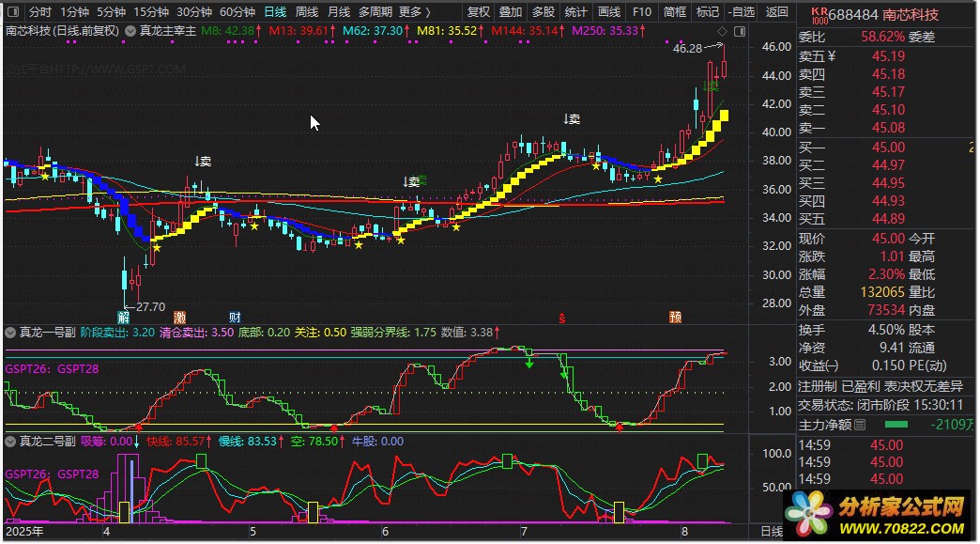The image size is (980, 544).
Task: Click the 换手 value 4.50%
Action: (x=886, y=330)
